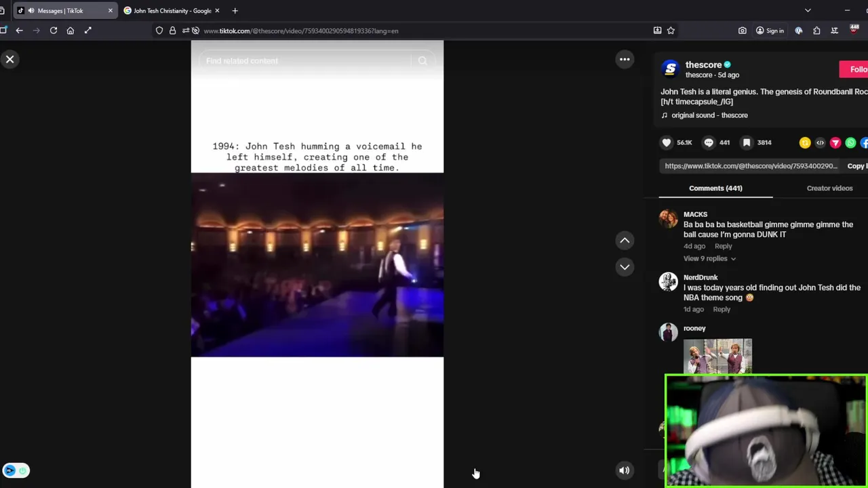Expand 'View 9 replies' under MACKS comment
The image size is (868, 488).
pos(709,258)
